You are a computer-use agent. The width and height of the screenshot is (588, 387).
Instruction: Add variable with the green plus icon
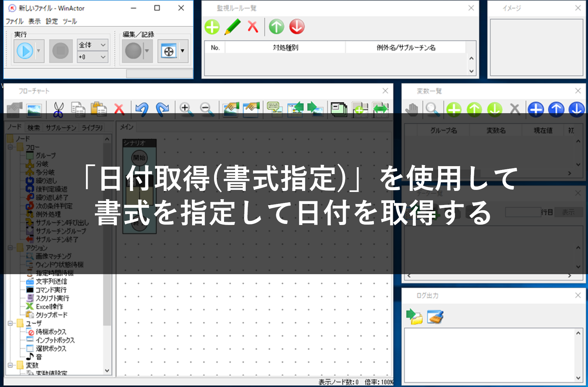[454, 109]
